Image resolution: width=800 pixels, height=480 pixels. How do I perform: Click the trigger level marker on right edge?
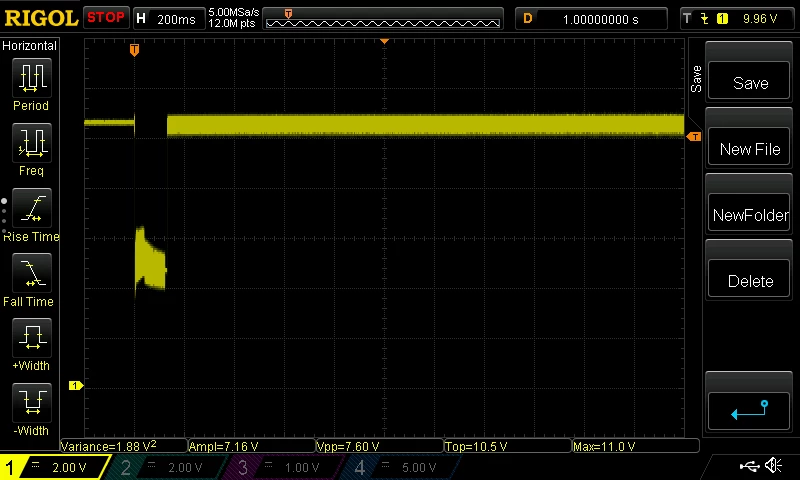tap(694, 137)
